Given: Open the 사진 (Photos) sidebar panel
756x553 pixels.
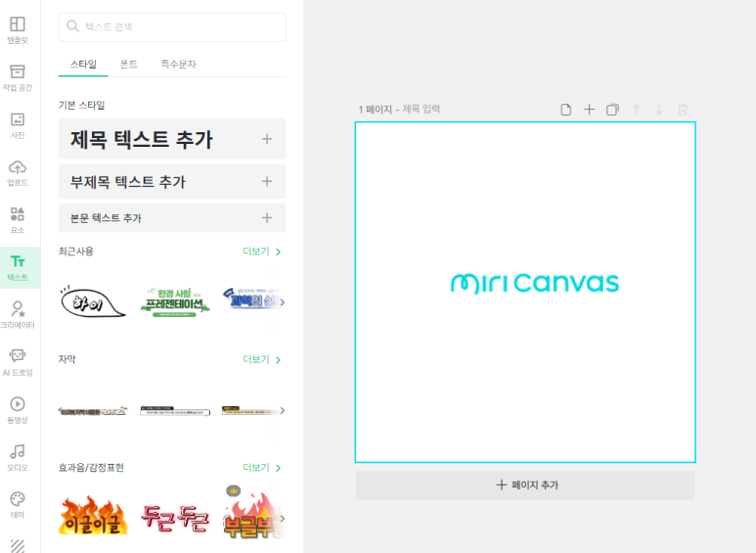Looking at the screenshot, I should [x=18, y=125].
